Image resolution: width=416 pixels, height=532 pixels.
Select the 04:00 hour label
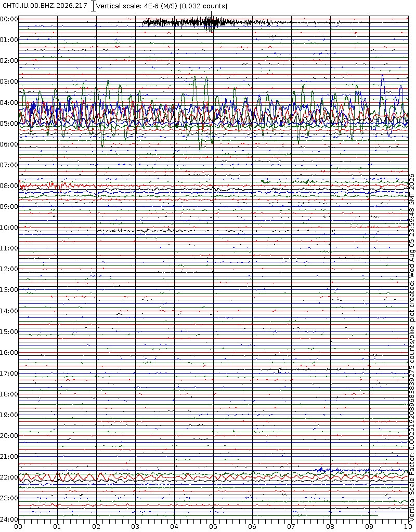point(9,102)
